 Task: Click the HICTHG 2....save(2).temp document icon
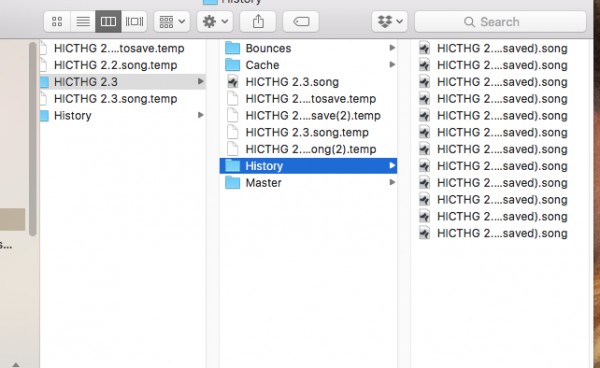(233, 116)
